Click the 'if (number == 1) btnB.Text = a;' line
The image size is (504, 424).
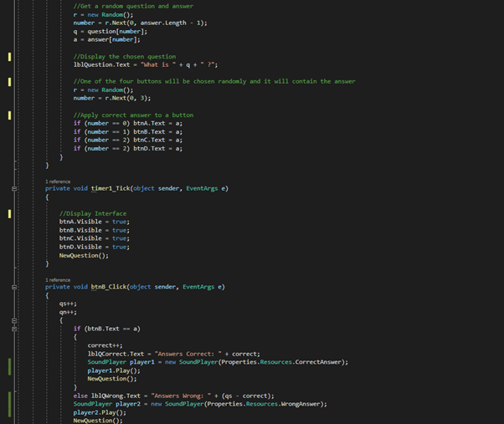point(128,131)
